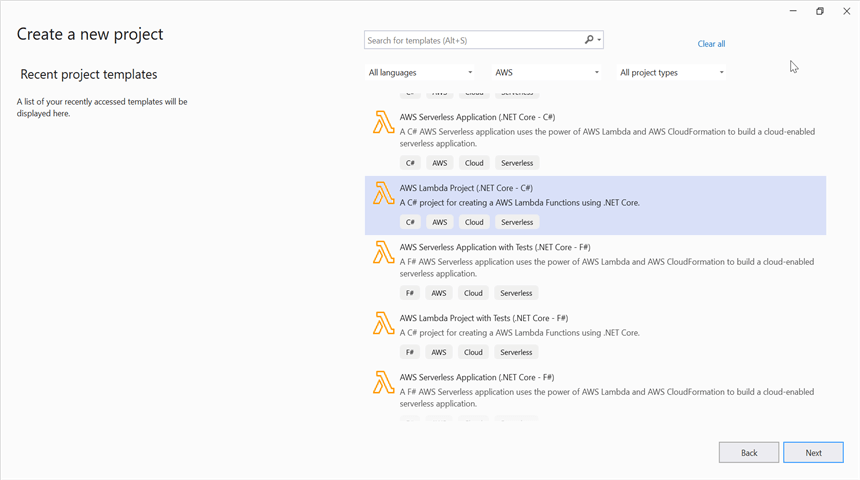
Task: Click the Lambda Project with Tests F# icon
Action: tap(383, 323)
